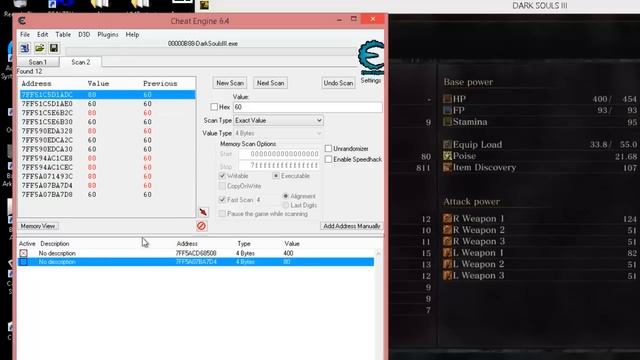
Task: Click the L Weapon 3 icon
Action: point(447,276)
